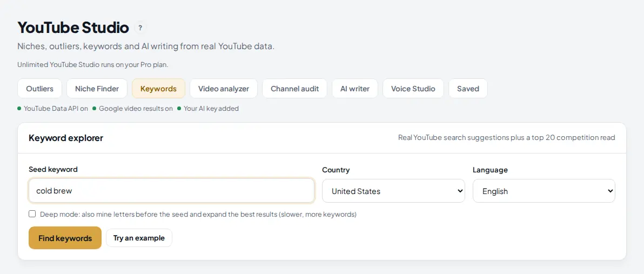Select the Keywords tab
This screenshot has width=644, height=274.
[x=158, y=88]
